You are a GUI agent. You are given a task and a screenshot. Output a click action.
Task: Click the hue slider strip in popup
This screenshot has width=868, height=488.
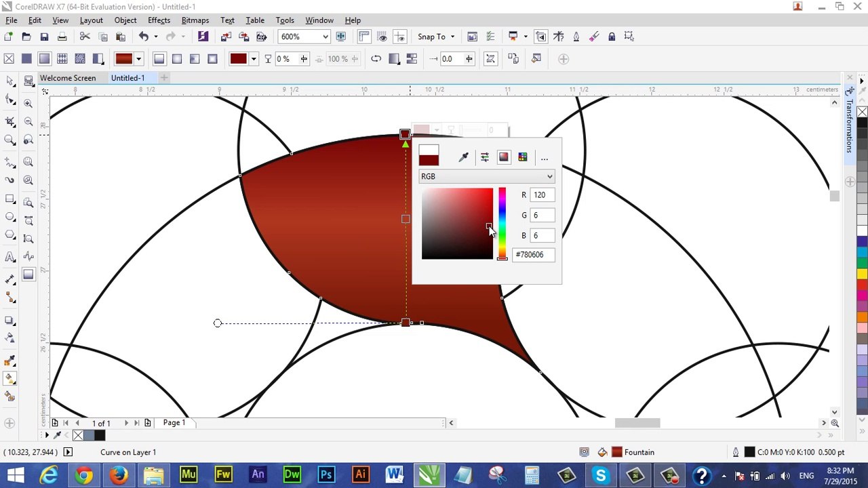tap(502, 224)
